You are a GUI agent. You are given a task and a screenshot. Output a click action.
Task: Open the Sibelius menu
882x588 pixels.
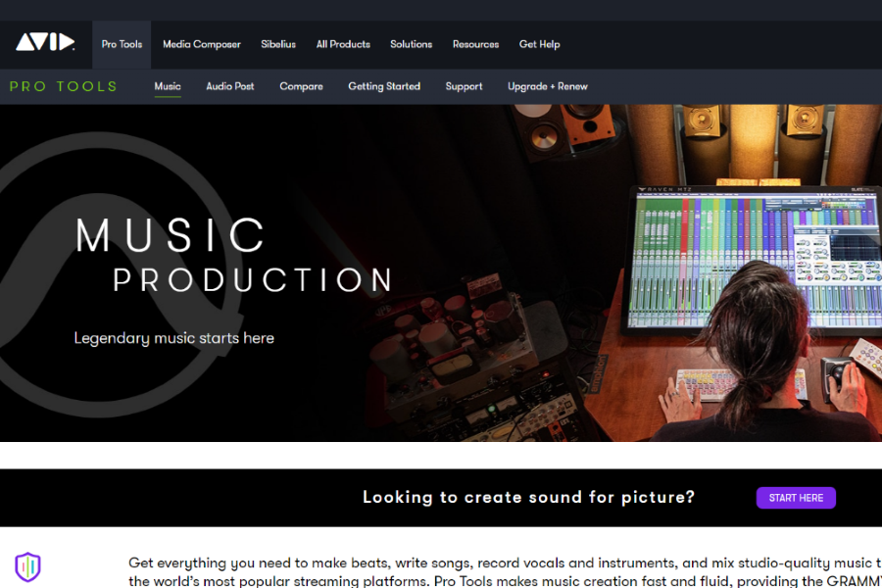(278, 44)
